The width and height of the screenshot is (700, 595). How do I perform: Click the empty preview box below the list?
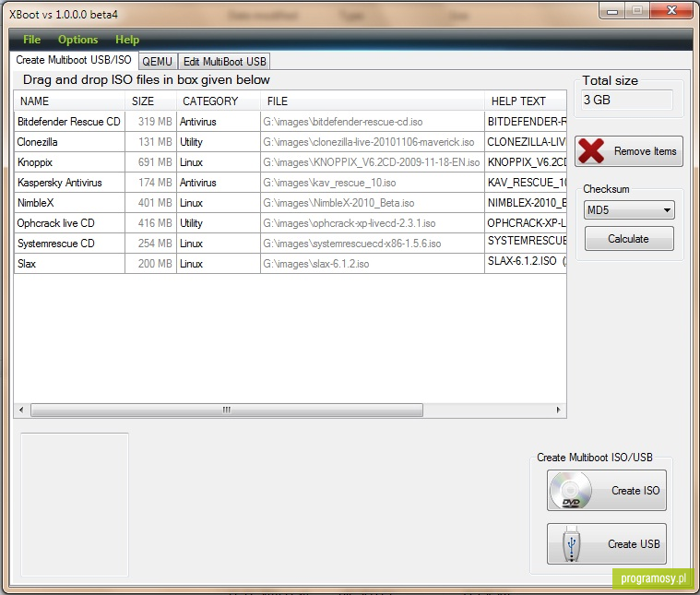(x=75, y=505)
